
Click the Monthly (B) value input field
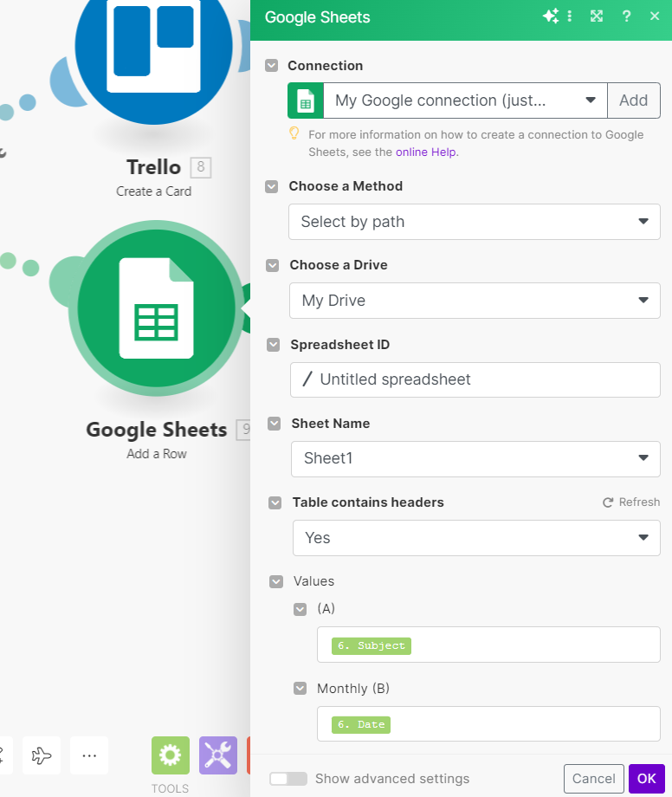(488, 724)
